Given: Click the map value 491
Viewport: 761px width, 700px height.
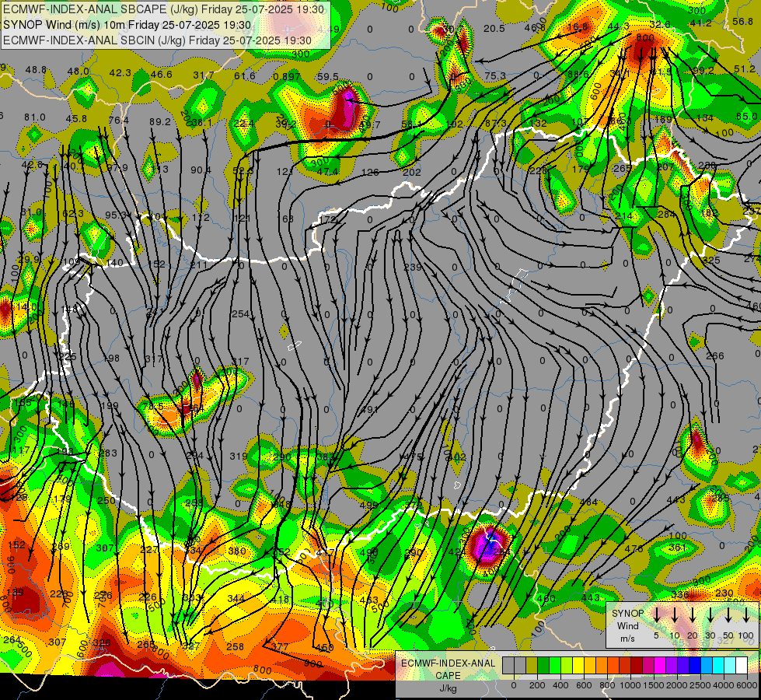Looking at the screenshot, I should tap(369, 410).
